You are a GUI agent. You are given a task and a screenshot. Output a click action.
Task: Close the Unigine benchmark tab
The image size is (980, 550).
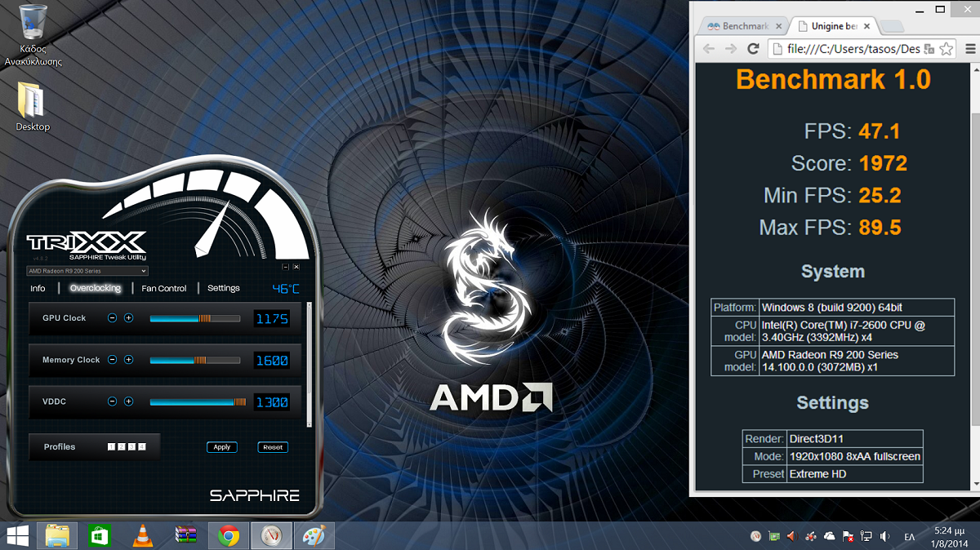coord(867,26)
